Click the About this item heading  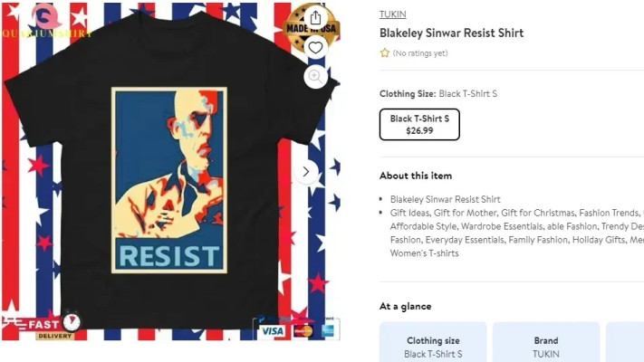tap(416, 176)
